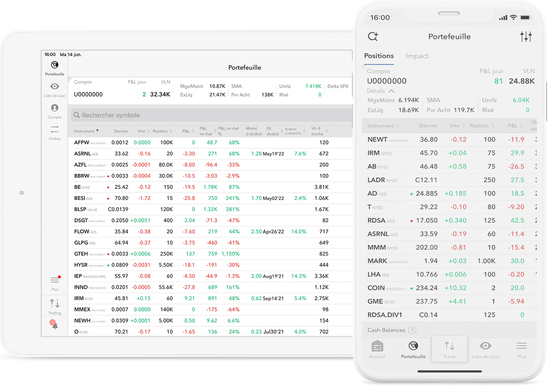
Task: Sort by Position column on tablet
Action: coord(162,131)
